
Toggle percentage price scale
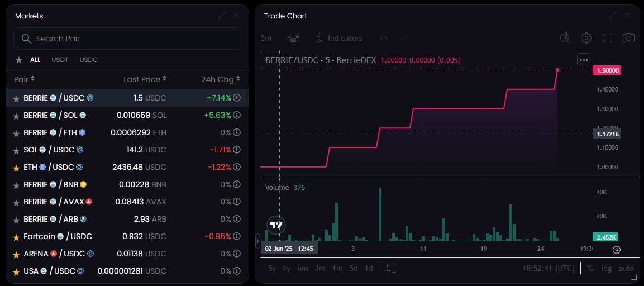click(590, 268)
